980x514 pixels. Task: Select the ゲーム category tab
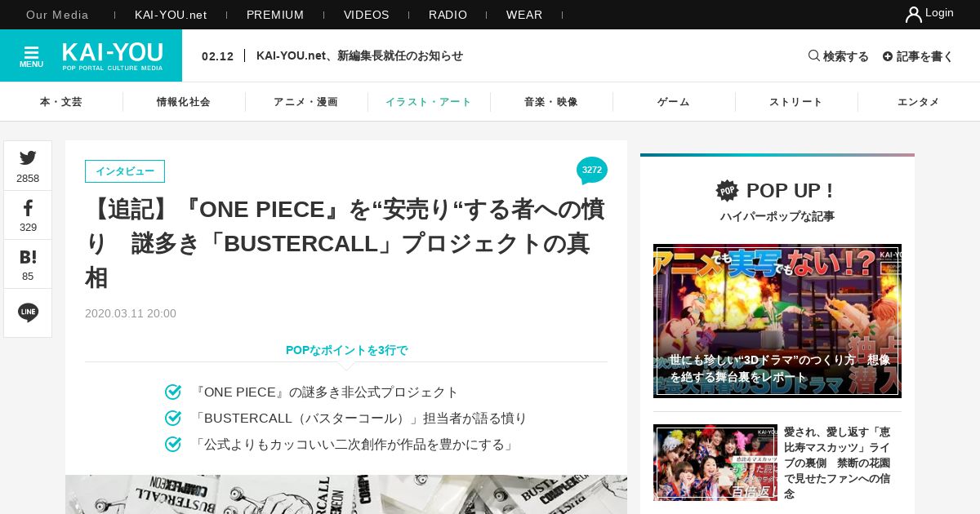674,102
